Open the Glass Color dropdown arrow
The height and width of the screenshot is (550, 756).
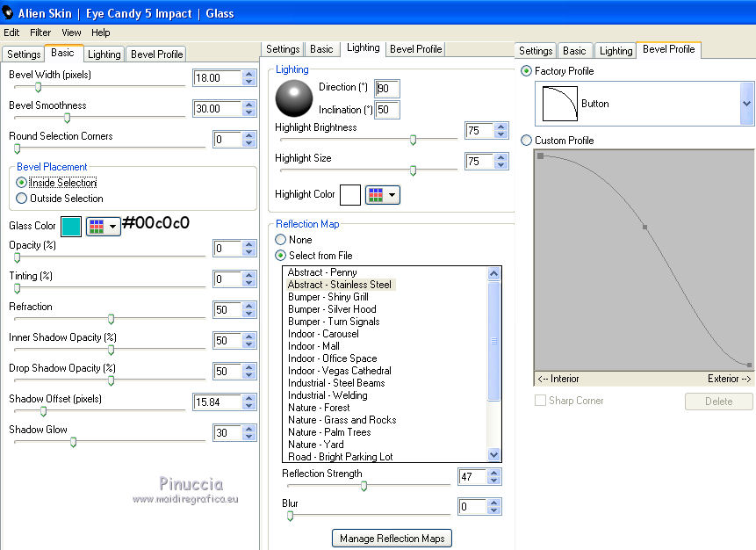[113, 227]
